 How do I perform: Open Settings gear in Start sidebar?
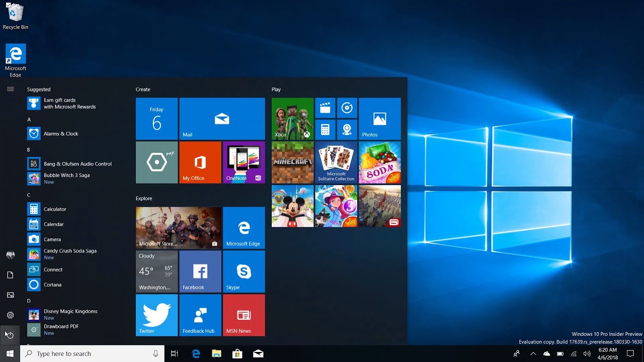[10, 315]
